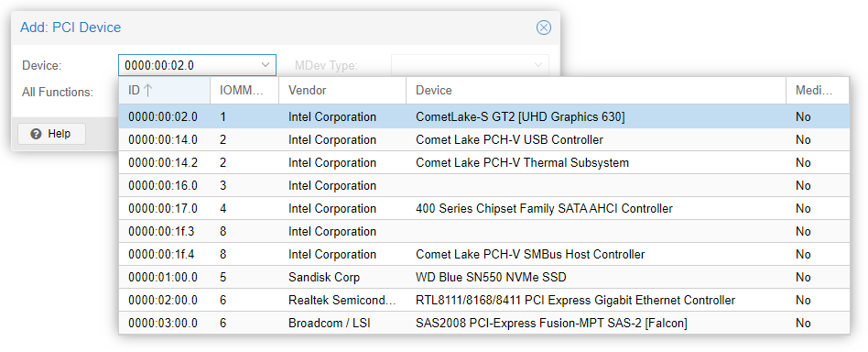Screen dimensions: 868x352
Task: Select device ID 0000:00:17.0
Action: (163, 209)
